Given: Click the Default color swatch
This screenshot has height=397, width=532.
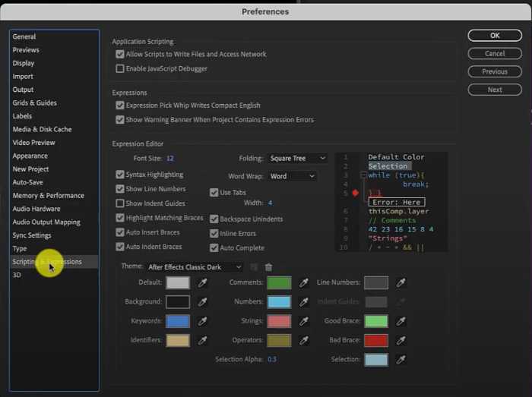Looking at the screenshot, I should (x=178, y=282).
